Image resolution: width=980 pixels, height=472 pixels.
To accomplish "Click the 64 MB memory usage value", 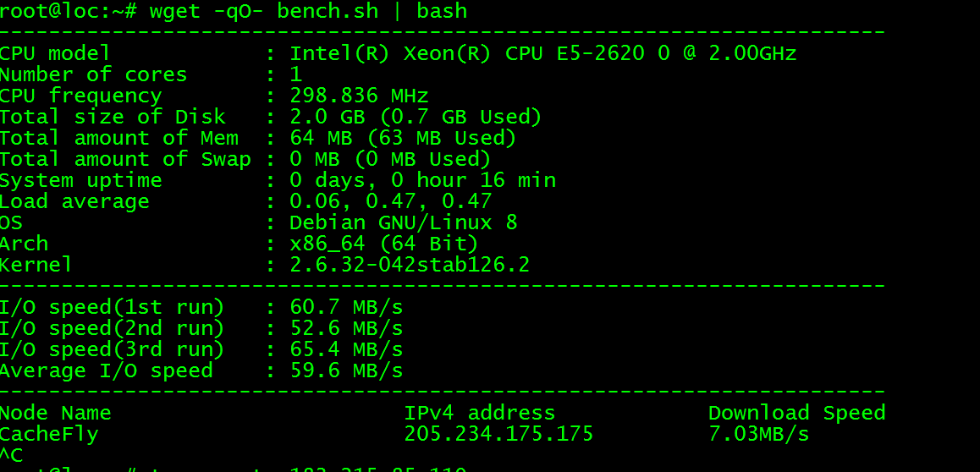I will [402, 138].
